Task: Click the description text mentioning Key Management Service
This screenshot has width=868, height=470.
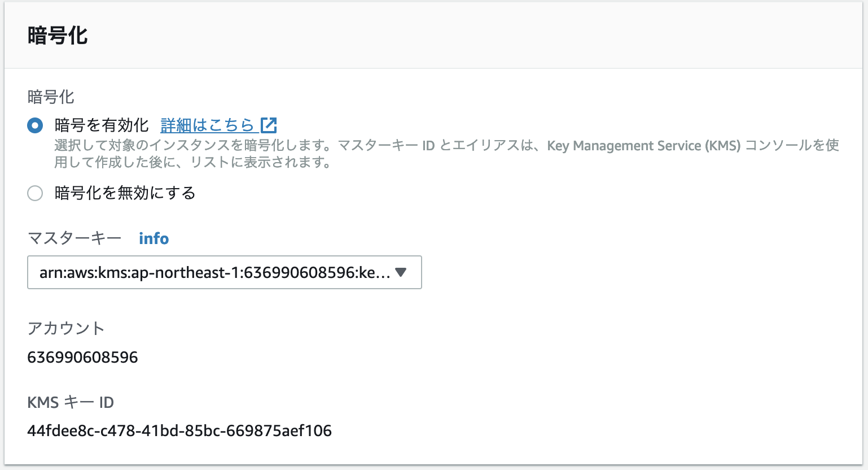Action: click(447, 154)
